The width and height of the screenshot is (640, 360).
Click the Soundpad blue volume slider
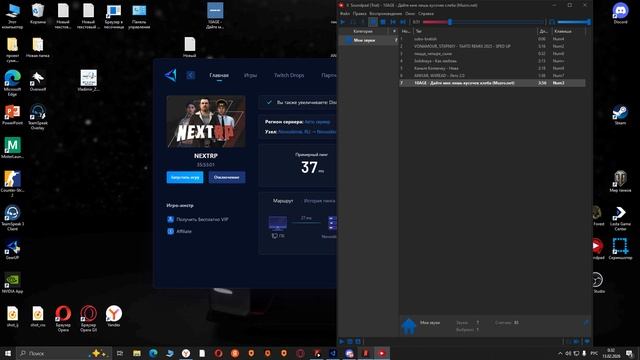coord(573,22)
